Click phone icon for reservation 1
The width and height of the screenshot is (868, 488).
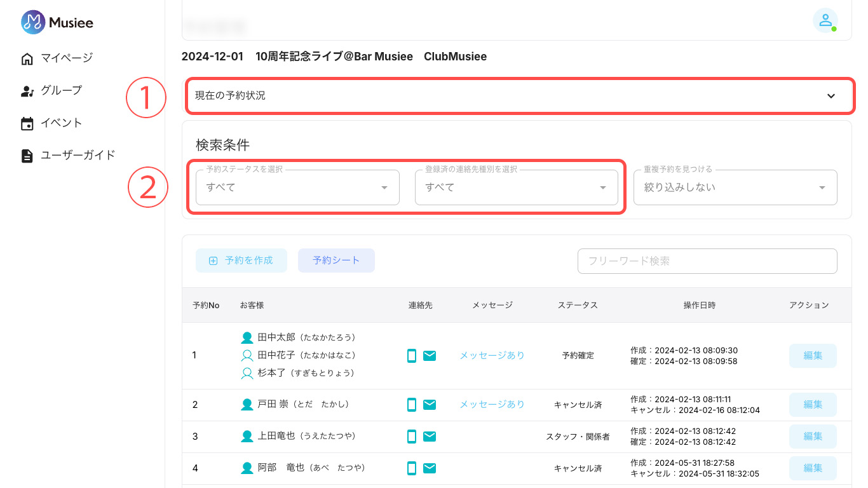tap(412, 356)
